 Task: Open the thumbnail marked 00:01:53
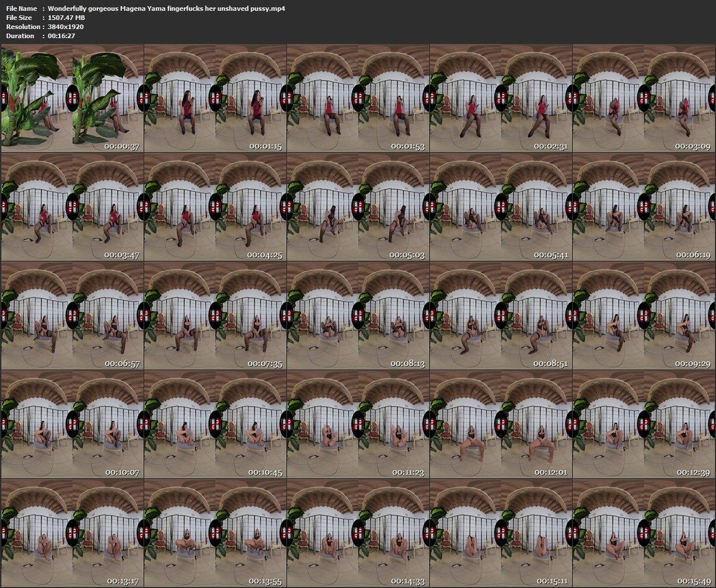click(358, 98)
